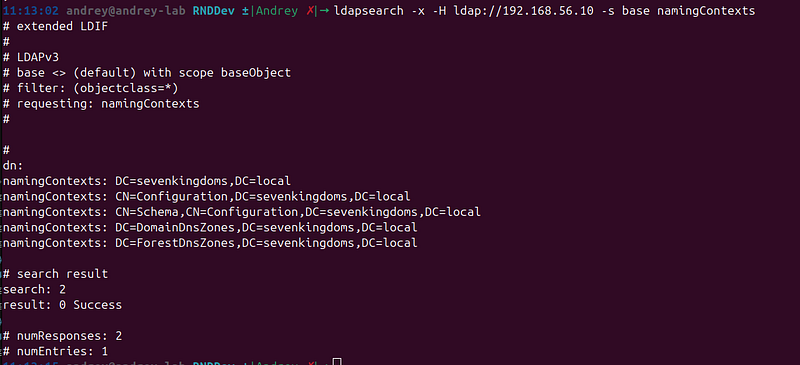
Task: Click the ± git branch indicator
Action: click(245, 11)
